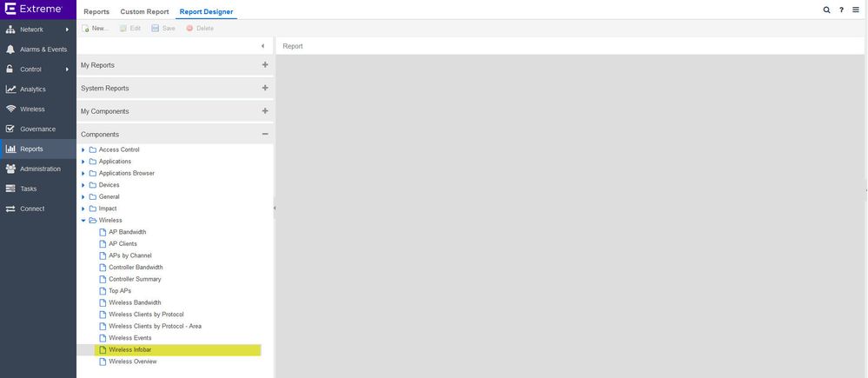Select the Wireless Infobar component

click(130, 349)
